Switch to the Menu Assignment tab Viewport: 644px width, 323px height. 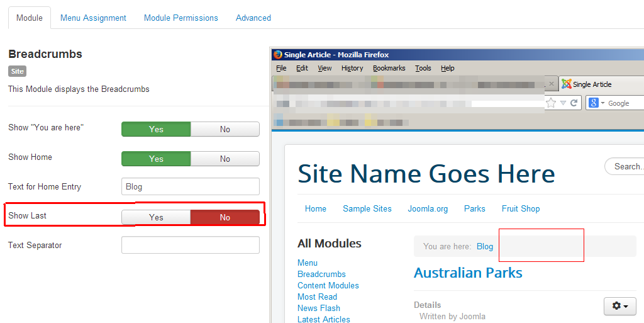pos(93,18)
